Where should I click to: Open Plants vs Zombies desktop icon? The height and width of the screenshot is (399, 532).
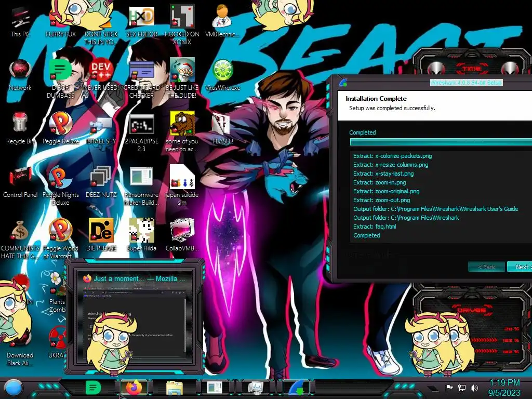pyautogui.click(x=57, y=292)
